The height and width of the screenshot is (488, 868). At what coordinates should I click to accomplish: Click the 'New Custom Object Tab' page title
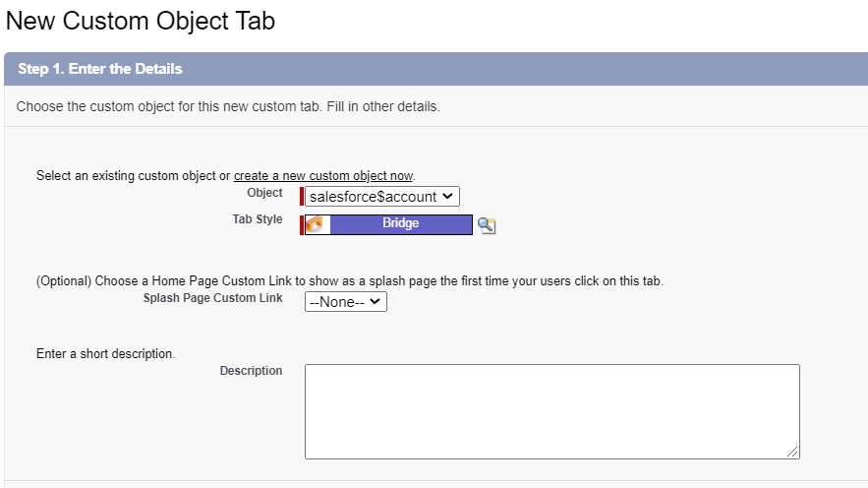(x=141, y=22)
